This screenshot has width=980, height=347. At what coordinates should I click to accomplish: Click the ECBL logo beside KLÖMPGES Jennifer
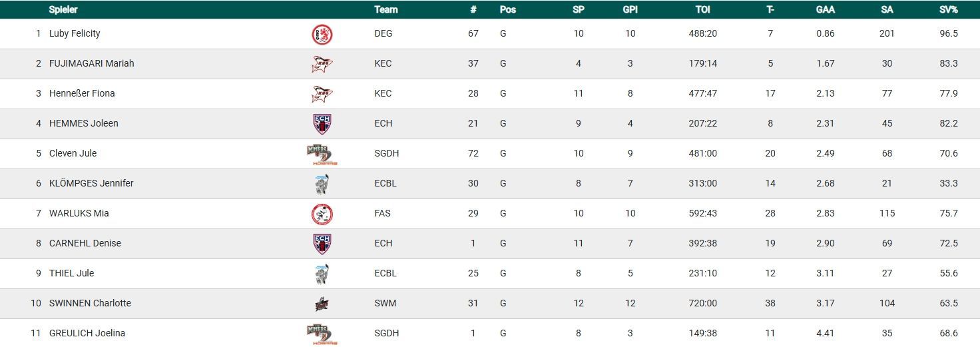tap(322, 184)
